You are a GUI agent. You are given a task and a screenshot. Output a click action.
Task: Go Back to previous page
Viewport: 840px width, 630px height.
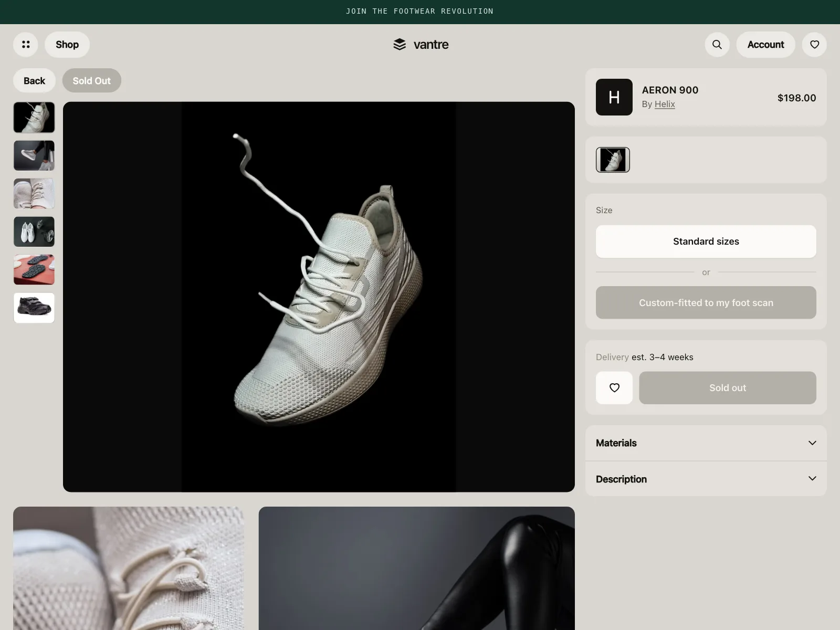[x=34, y=81]
